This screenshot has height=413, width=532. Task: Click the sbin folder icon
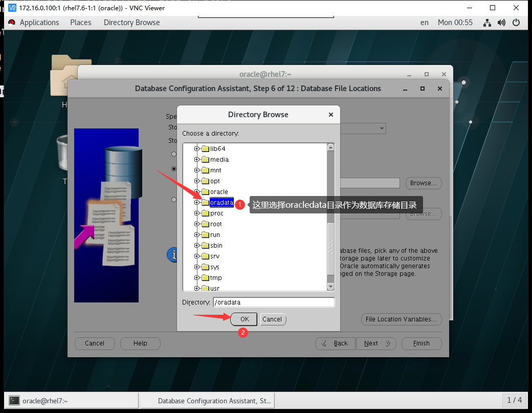click(205, 245)
